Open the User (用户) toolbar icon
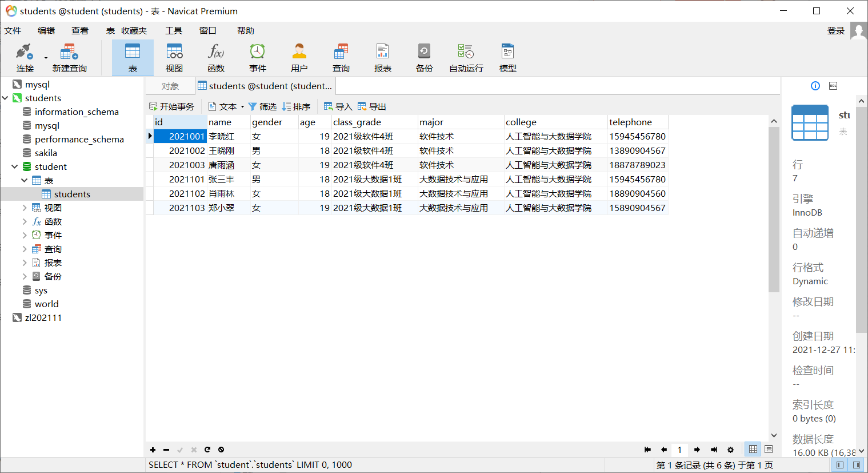 point(299,58)
